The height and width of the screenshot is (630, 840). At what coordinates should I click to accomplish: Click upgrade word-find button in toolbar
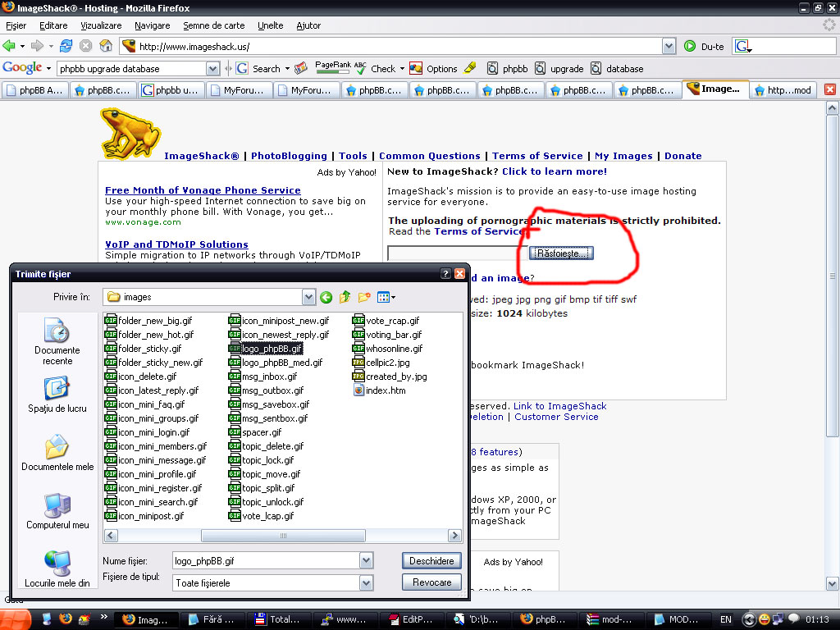pyautogui.click(x=559, y=69)
